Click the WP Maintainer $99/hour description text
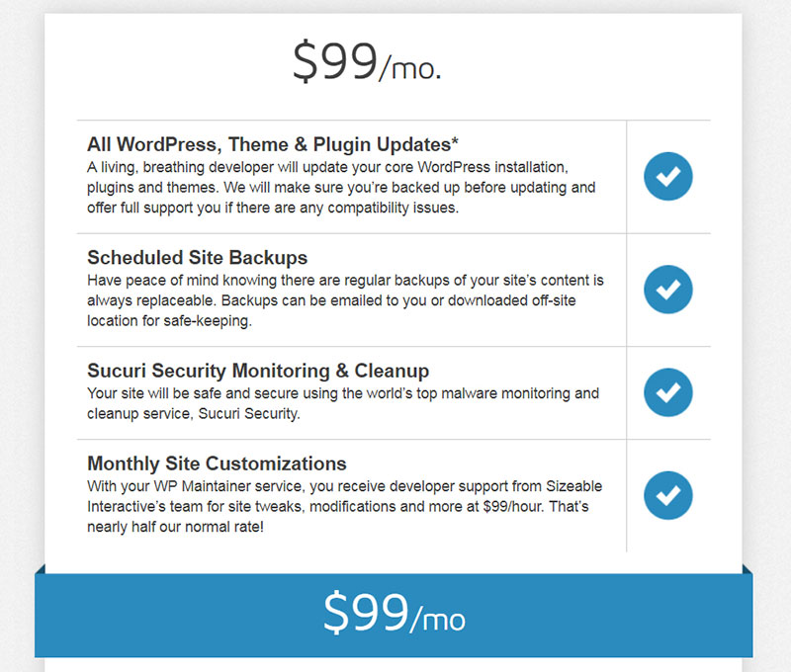The height and width of the screenshot is (672, 791). click(344, 506)
